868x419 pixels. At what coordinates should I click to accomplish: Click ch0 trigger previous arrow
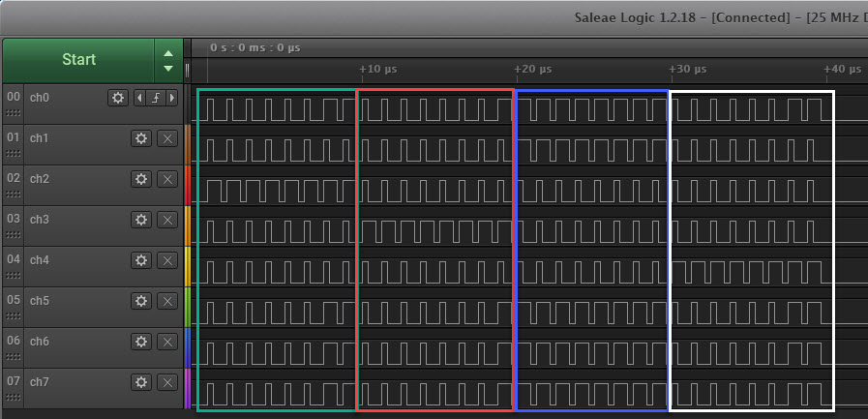[139, 98]
